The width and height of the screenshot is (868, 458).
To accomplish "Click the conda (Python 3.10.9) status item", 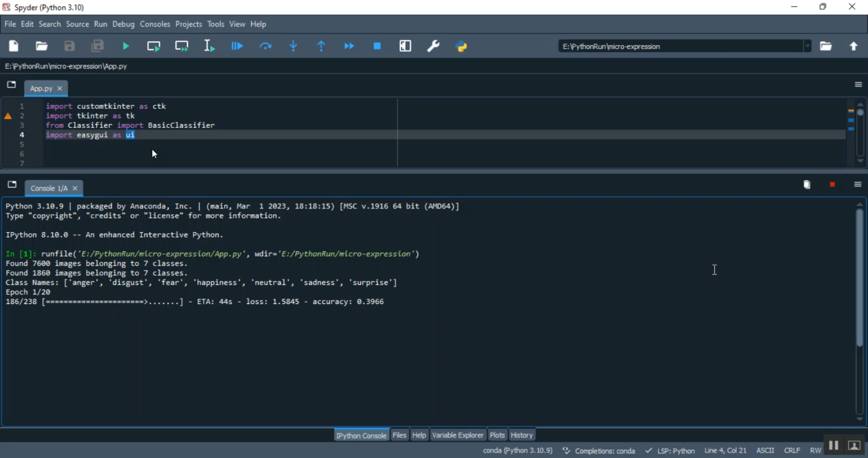I will 517,450.
